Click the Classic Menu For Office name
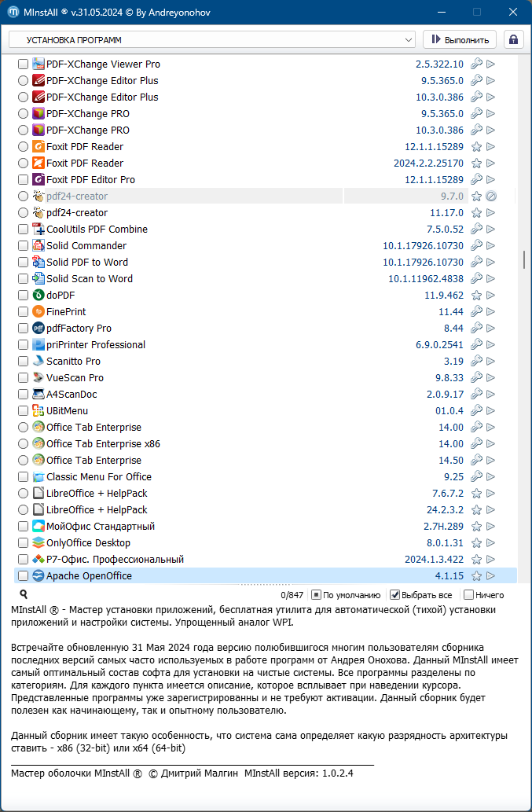The image size is (532, 812). point(99,476)
